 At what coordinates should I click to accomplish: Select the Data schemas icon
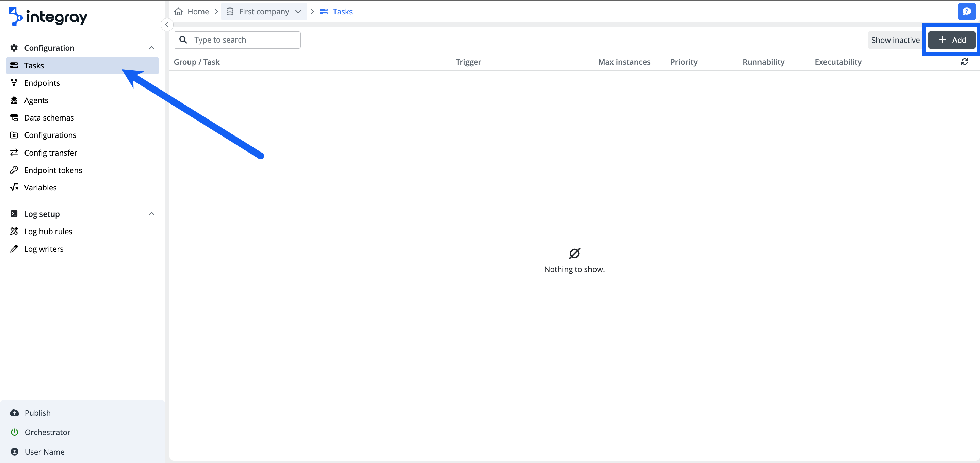pyautogui.click(x=14, y=118)
